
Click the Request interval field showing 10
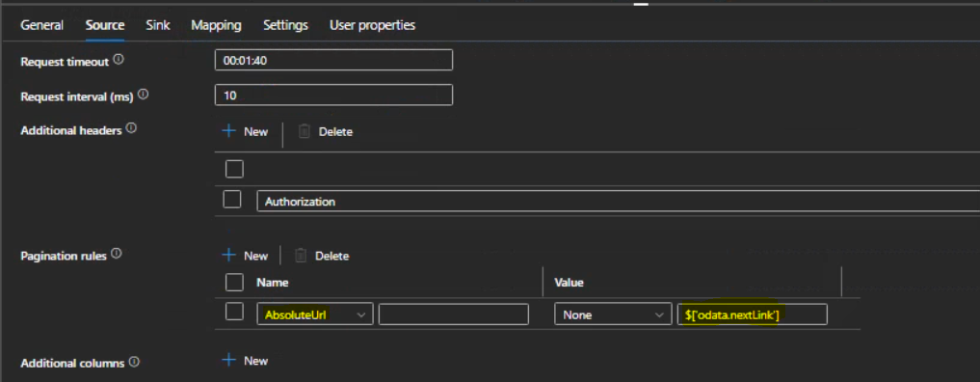[333, 95]
